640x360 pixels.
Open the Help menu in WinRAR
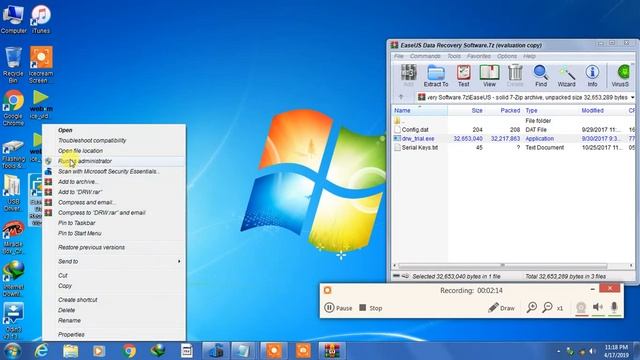pos(529,56)
